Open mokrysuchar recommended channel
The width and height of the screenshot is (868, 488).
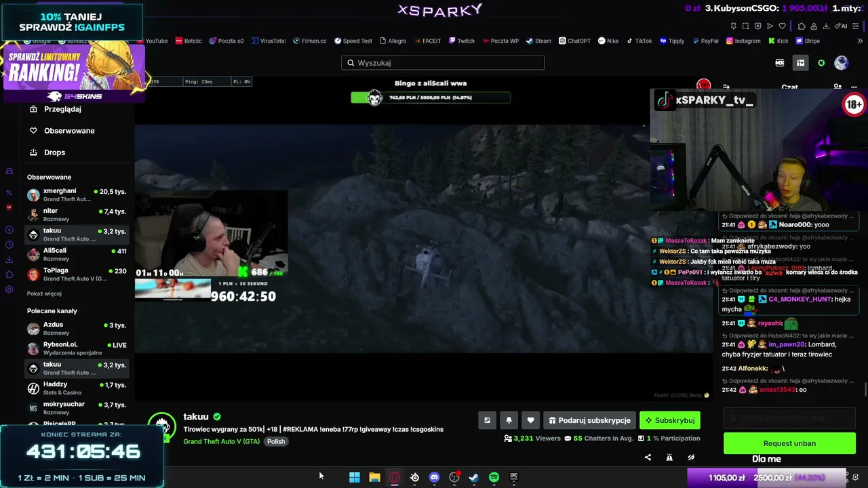pos(77,408)
